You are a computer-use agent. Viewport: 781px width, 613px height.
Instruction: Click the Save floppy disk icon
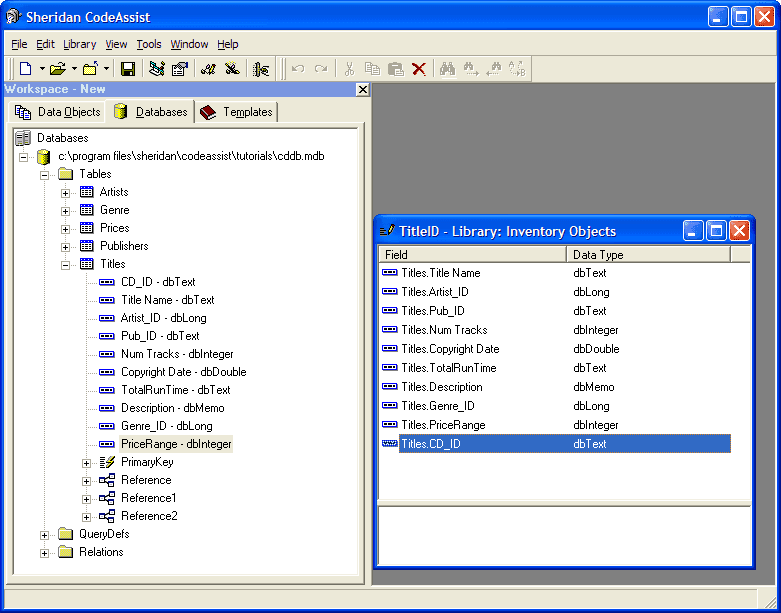[128, 69]
